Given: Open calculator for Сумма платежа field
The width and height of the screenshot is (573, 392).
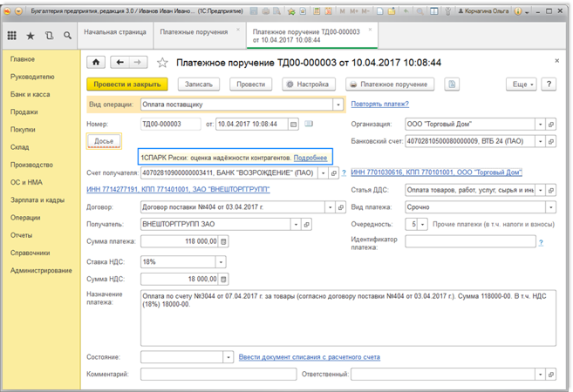Looking at the screenshot, I should pos(223,241).
